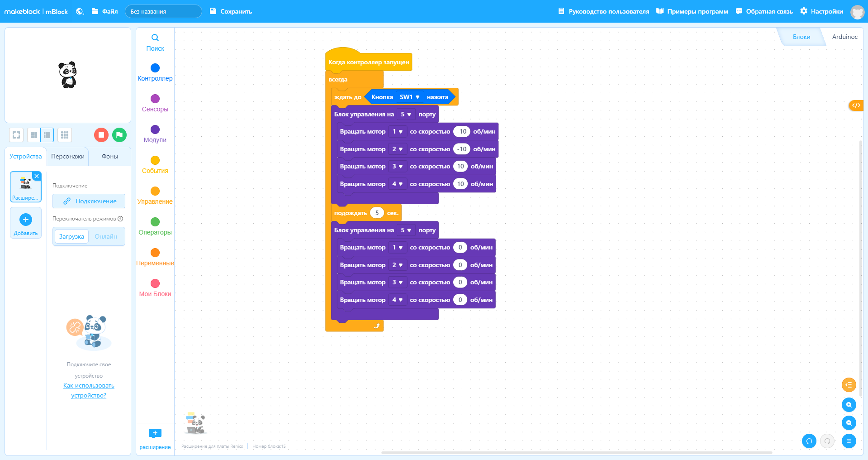Select the События block category
This screenshot has height=460, width=868.
pyautogui.click(x=155, y=165)
